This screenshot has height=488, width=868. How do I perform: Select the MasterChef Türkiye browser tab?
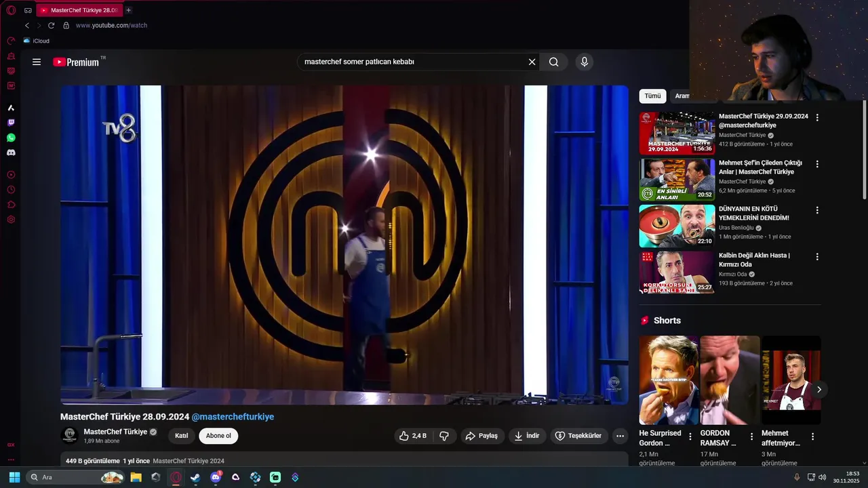click(x=79, y=10)
